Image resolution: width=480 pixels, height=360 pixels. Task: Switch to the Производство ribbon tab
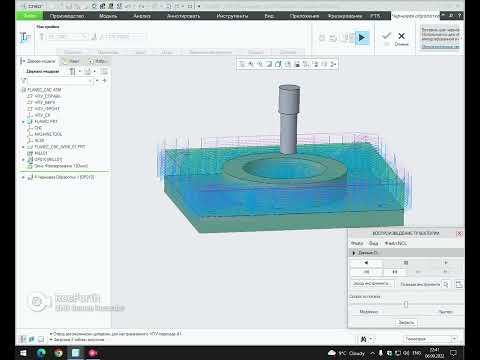click(67, 16)
